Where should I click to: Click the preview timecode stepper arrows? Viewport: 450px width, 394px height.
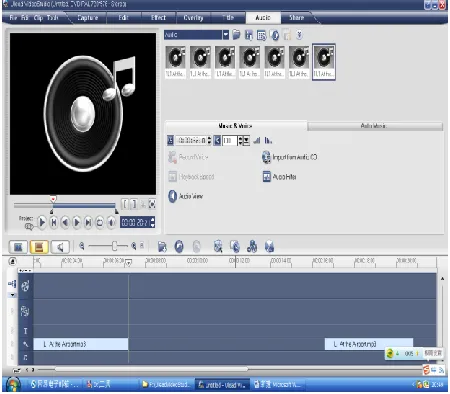point(153,222)
